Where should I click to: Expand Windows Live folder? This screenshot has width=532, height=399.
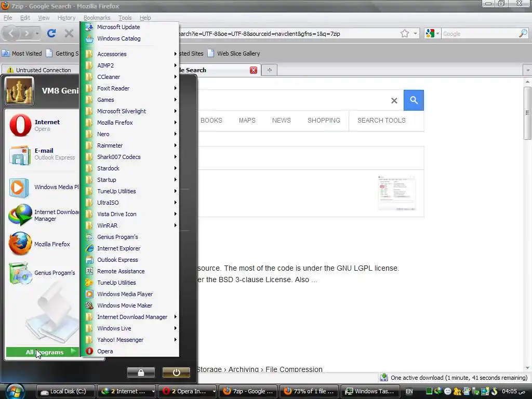tap(129, 328)
